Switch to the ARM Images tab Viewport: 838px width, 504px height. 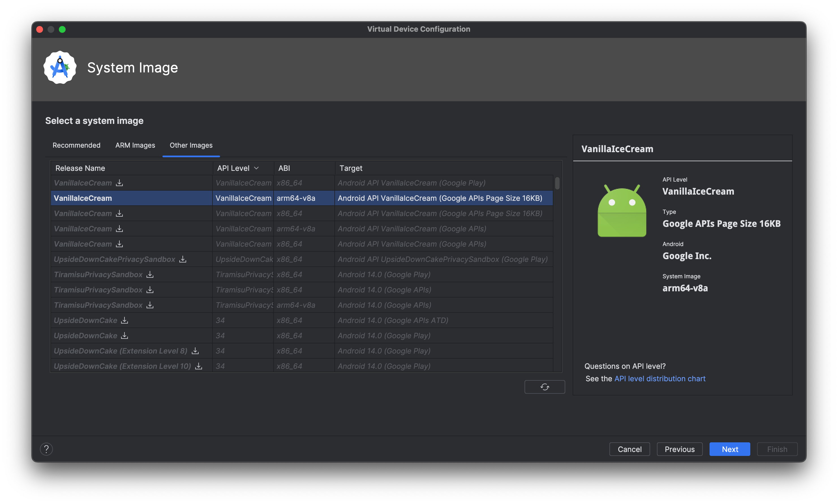[134, 145]
